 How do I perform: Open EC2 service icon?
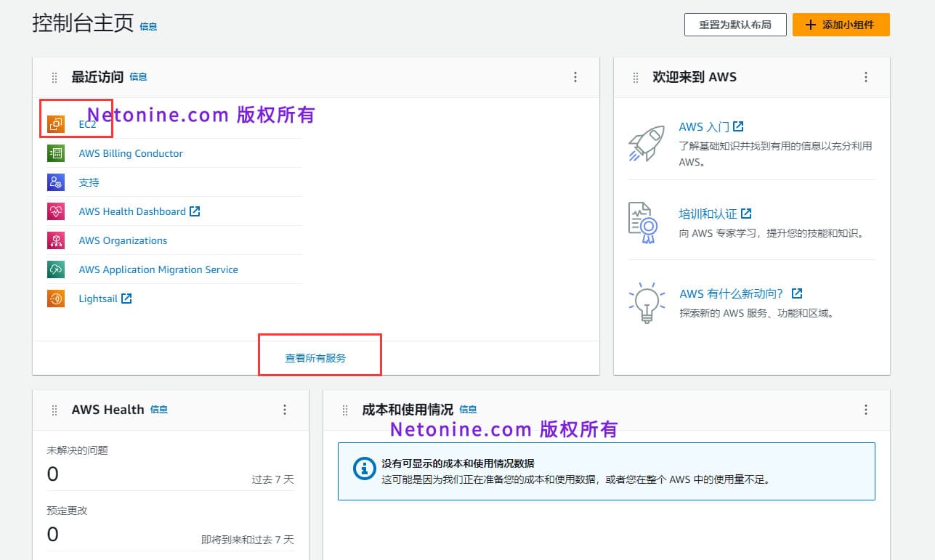click(56, 124)
